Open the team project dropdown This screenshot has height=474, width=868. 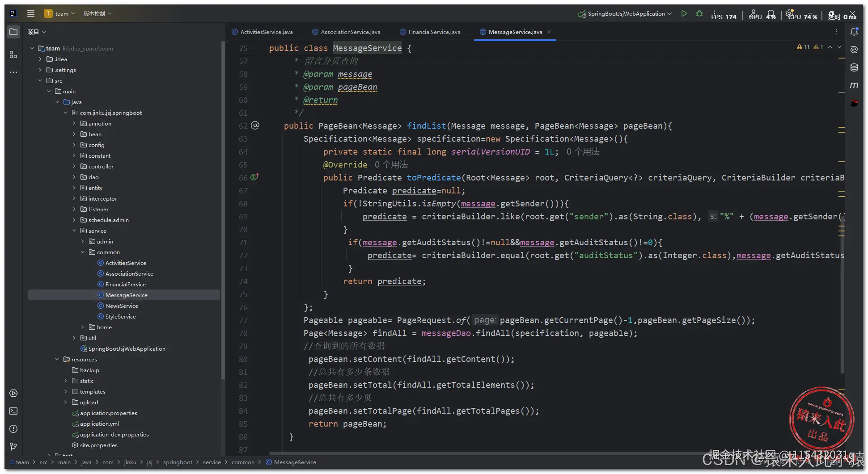[x=59, y=13]
